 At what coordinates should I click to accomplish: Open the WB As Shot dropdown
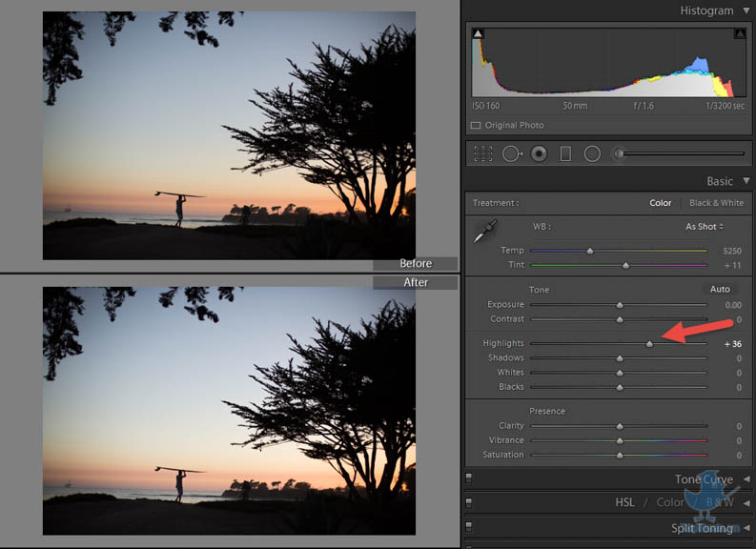pyautogui.click(x=705, y=227)
